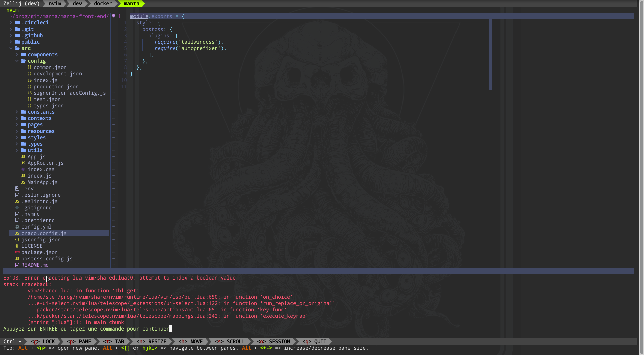This screenshot has height=355, width=644.
Task: Click the key icon next to LICENSE
Action: point(17,246)
